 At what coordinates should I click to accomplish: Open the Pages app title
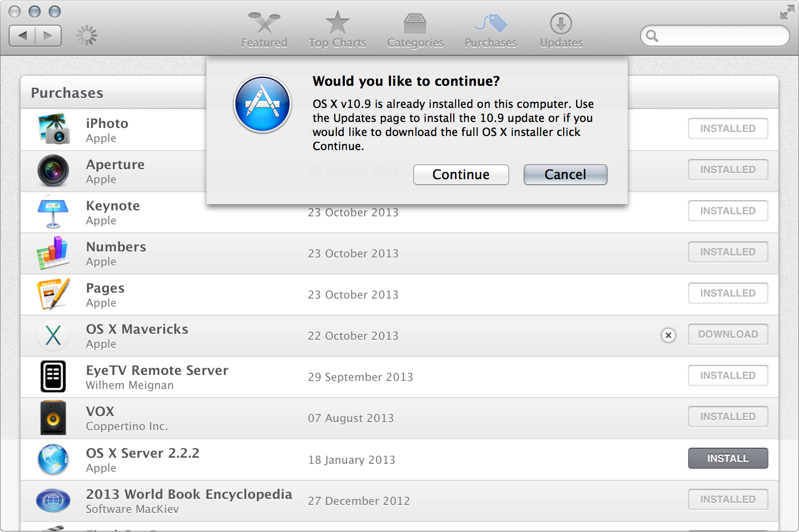(x=105, y=288)
